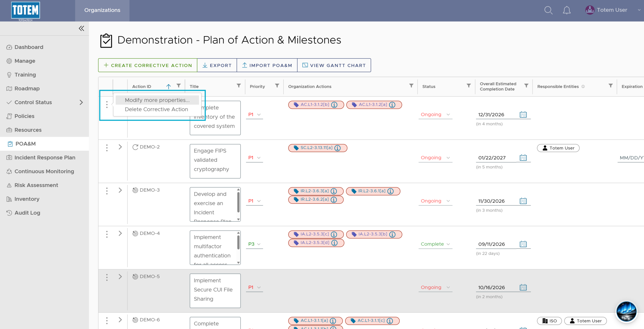The height and width of the screenshot is (329, 644).
Task: Go to Dashboard in sidebar
Action: click(29, 47)
